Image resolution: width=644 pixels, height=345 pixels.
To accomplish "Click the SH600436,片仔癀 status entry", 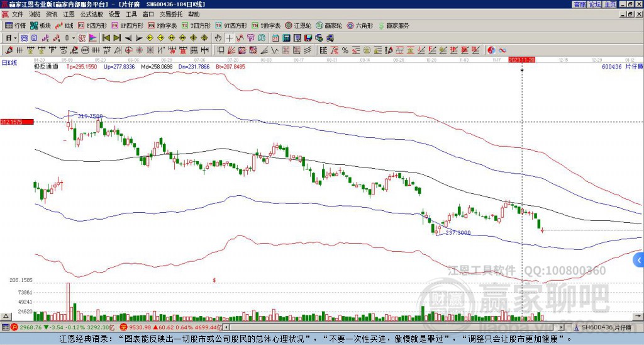I will [x=606, y=327].
